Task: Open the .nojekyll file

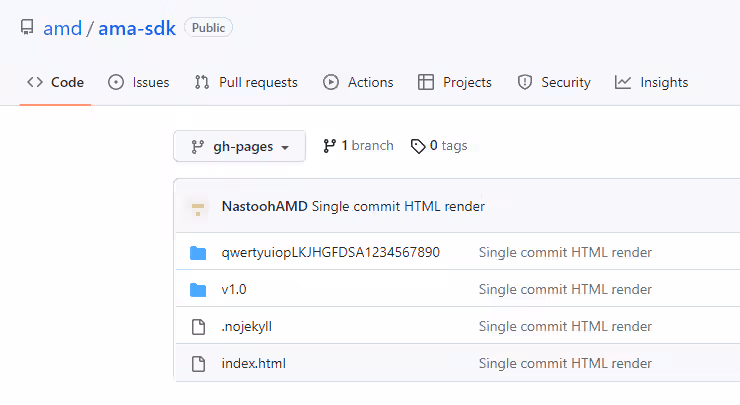Action: [247, 326]
